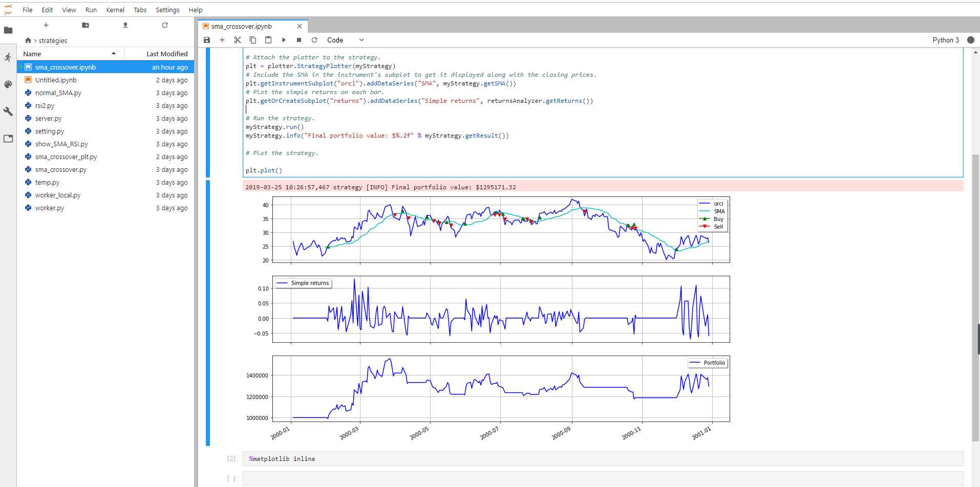Image resolution: width=980 pixels, height=487 pixels.
Task: Click the Upload Files icon
Action: 125,25
